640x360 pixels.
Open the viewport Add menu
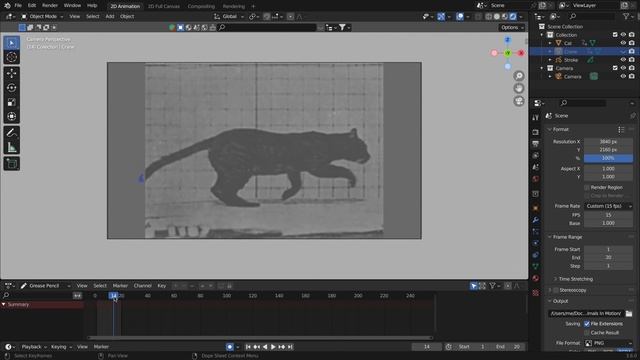pos(110,17)
